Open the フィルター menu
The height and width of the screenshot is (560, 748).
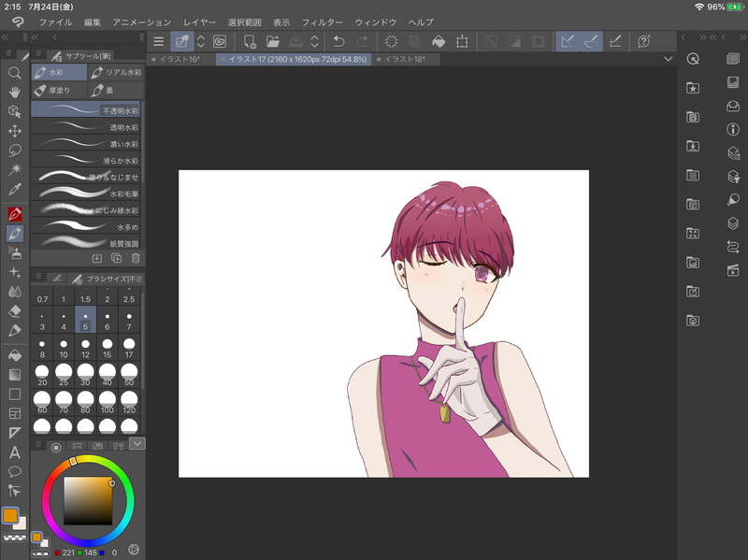pos(323,22)
